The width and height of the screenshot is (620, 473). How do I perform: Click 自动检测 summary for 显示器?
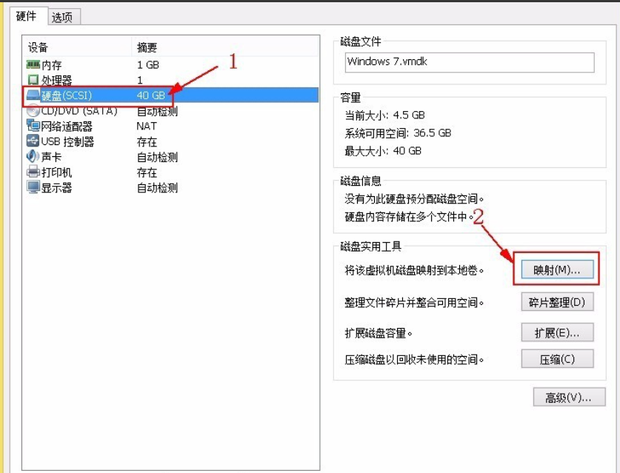point(157,187)
